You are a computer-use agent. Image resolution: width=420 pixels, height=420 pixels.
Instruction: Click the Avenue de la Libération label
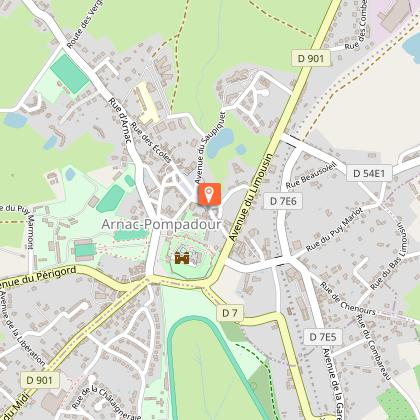[22, 329]
